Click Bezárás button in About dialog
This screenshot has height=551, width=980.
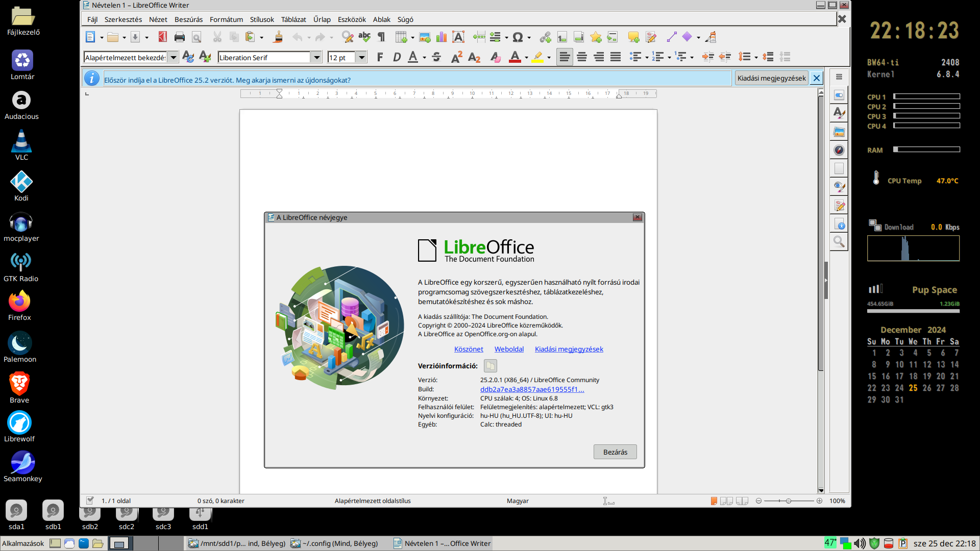pyautogui.click(x=615, y=452)
